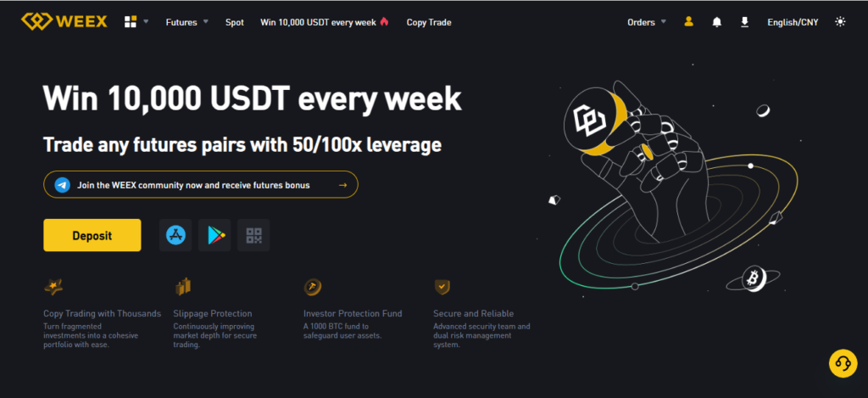The image size is (868, 398).
Task: Expand the Futures dropdown menu
Action: (186, 22)
